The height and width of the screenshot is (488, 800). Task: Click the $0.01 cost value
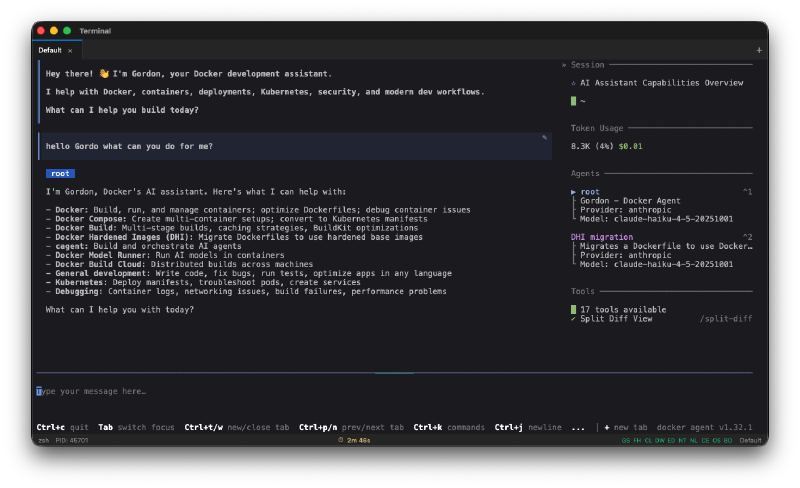tap(630, 146)
